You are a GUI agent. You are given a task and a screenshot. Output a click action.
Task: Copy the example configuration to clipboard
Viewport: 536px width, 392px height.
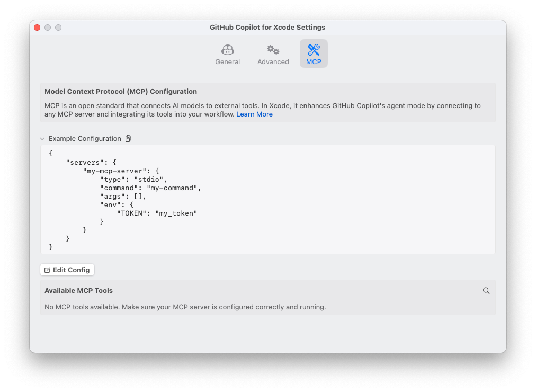tap(128, 138)
